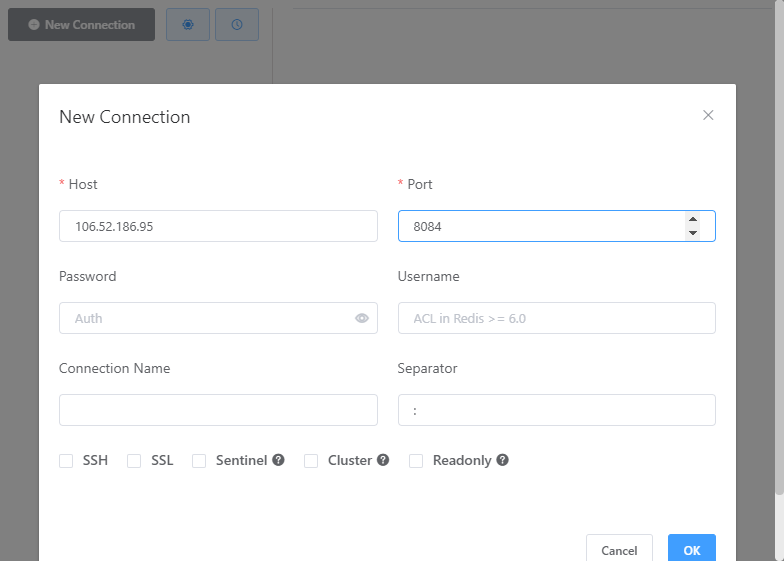
Task: Click the Cluster help question mark icon
Action: [x=382, y=460]
